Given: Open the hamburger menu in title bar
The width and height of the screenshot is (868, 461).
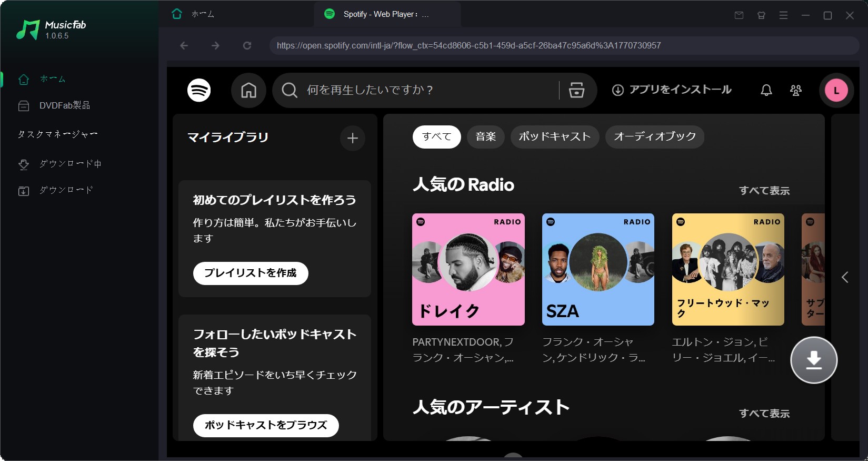Looking at the screenshot, I should pyautogui.click(x=783, y=15).
